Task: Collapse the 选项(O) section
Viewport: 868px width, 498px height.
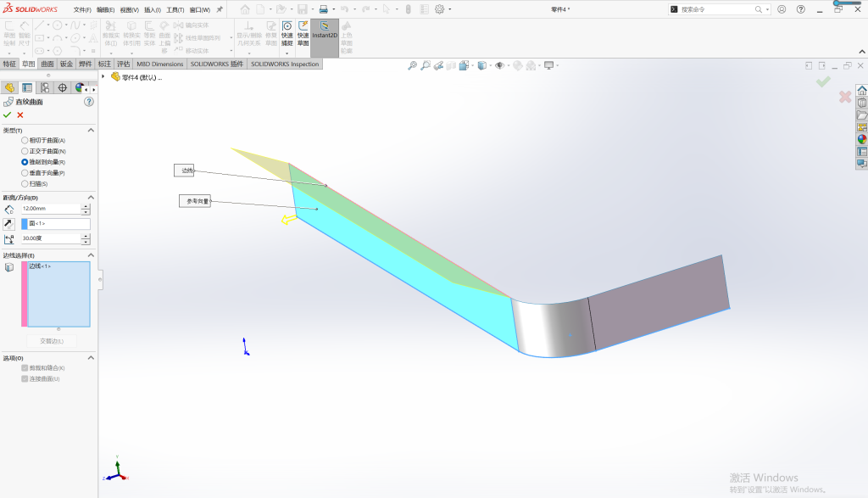Action: coord(91,358)
